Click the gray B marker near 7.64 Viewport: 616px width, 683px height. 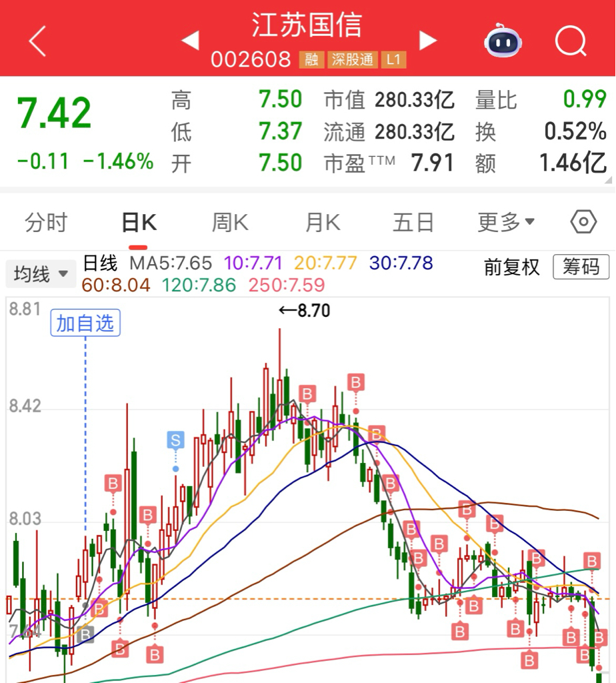coord(85,635)
